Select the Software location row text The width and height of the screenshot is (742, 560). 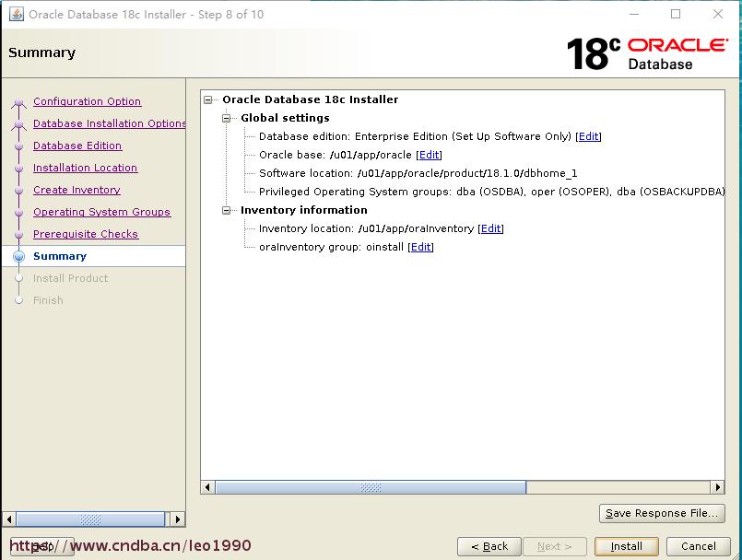[418, 173]
